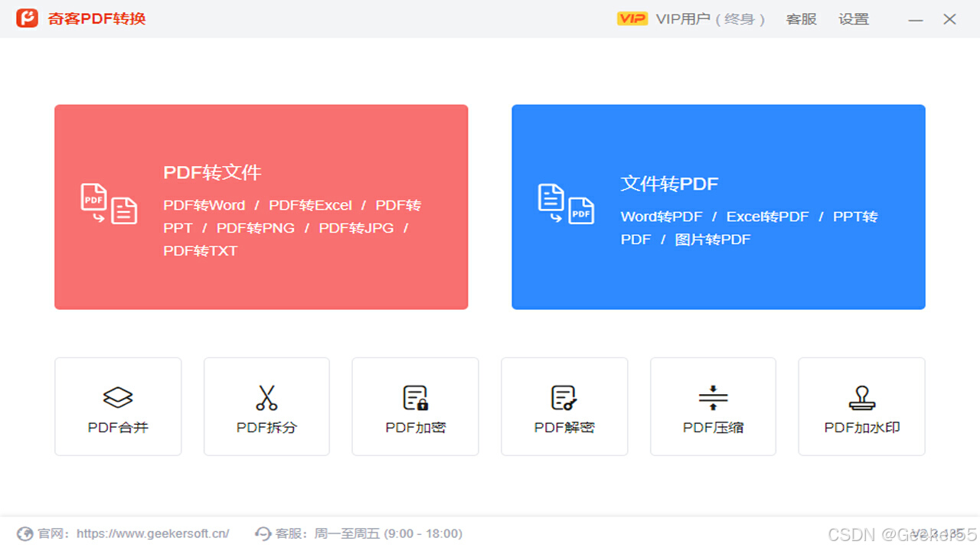Close the application window

[950, 19]
